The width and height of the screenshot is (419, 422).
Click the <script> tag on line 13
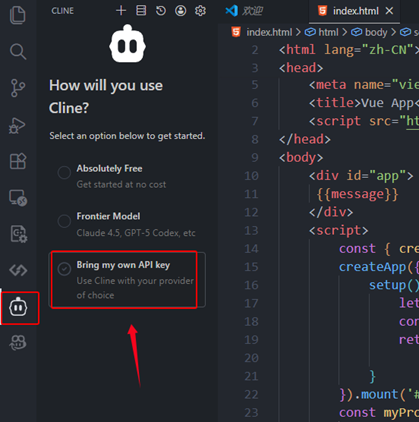pos(338,230)
